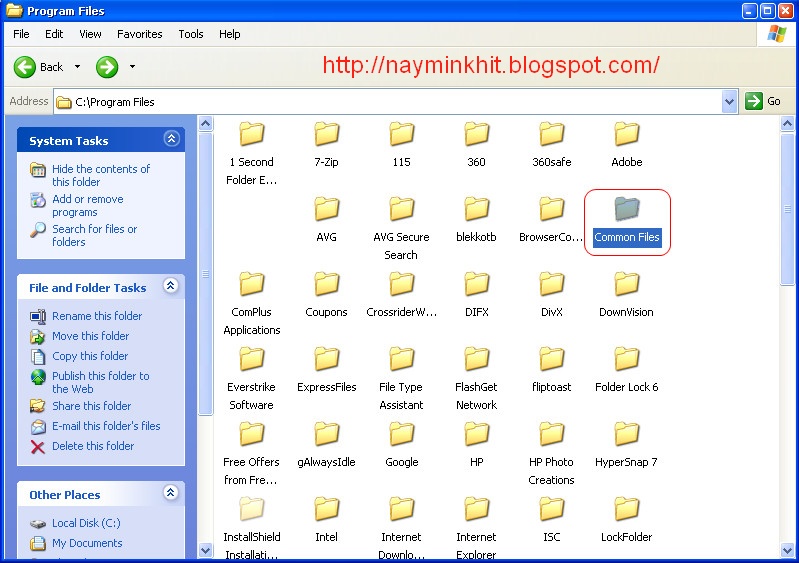799x563 pixels.
Task: Click Add or remove programs link
Action: click(x=88, y=205)
